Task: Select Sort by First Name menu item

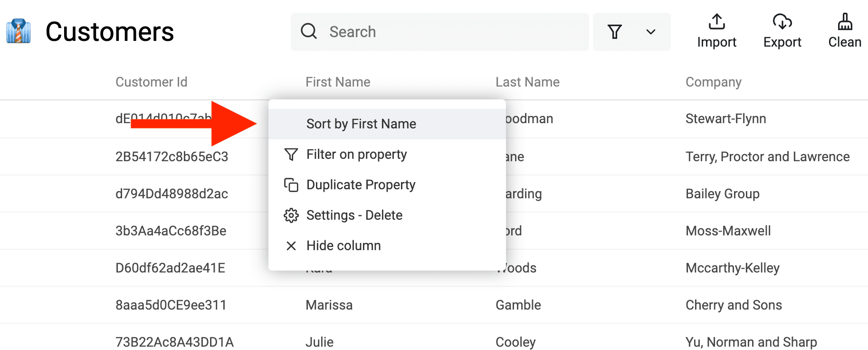Action: click(361, 124)
